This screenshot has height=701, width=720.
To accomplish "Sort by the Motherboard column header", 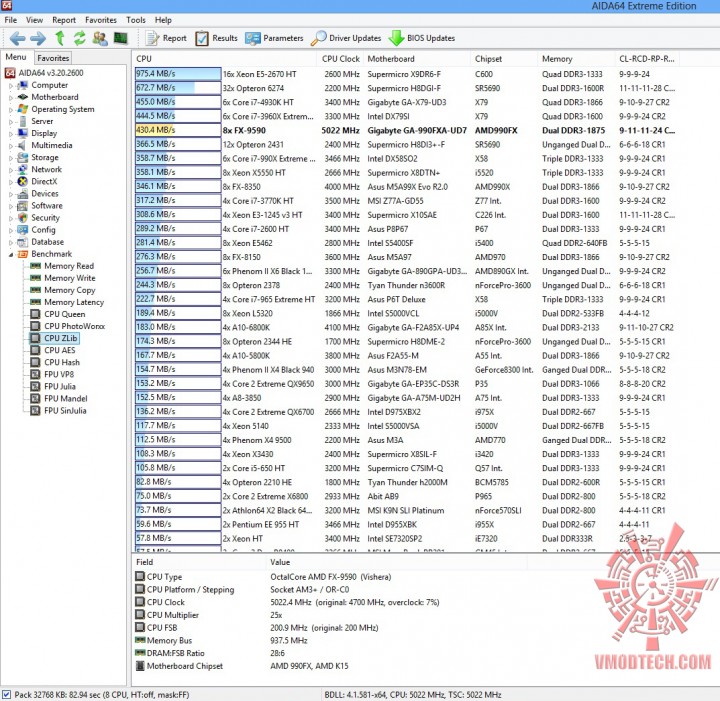I will click(416, 59).
